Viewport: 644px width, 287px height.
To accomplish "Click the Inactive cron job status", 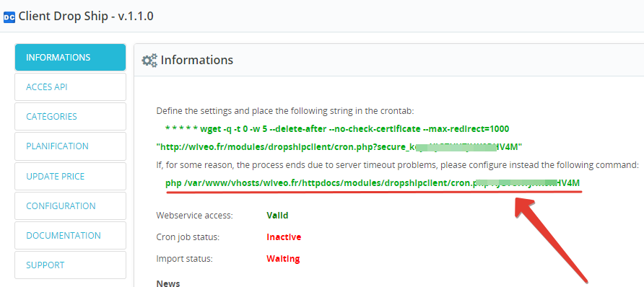I will click(x=284, y=237).
